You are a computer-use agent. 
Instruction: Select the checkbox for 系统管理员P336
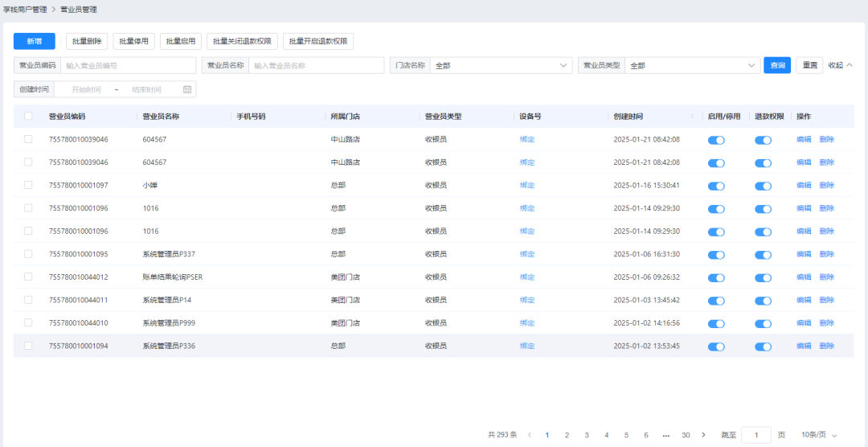28,346
